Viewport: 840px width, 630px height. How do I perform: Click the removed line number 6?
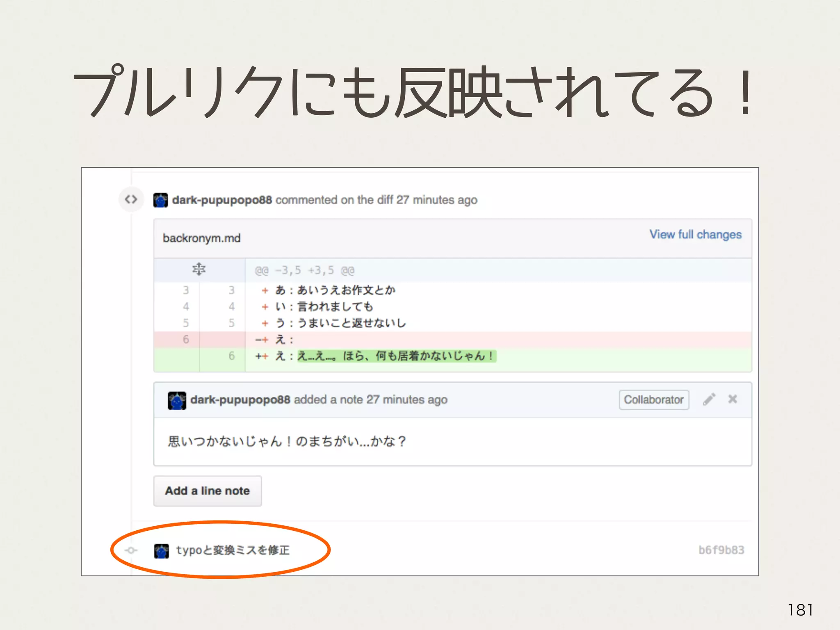[x=186, y=339]
